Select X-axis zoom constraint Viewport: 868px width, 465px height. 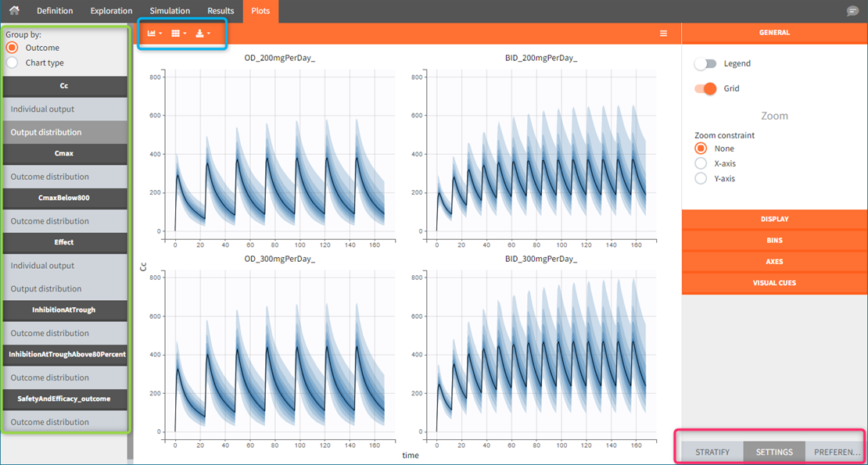coord(701,163)
